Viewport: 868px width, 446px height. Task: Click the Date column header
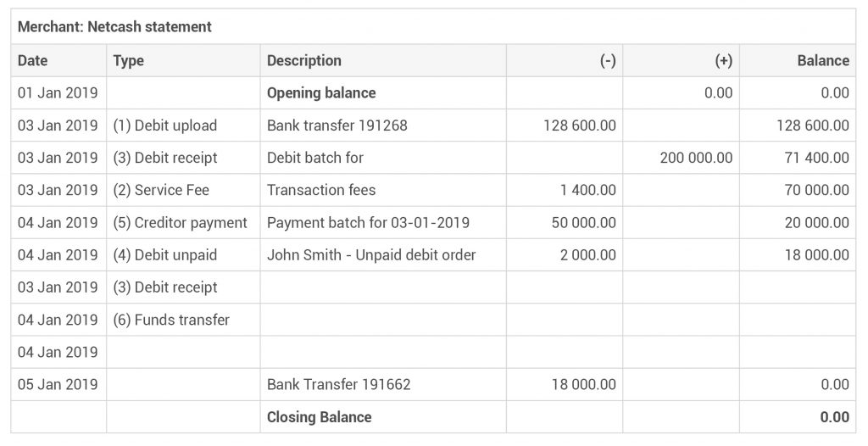33,60
